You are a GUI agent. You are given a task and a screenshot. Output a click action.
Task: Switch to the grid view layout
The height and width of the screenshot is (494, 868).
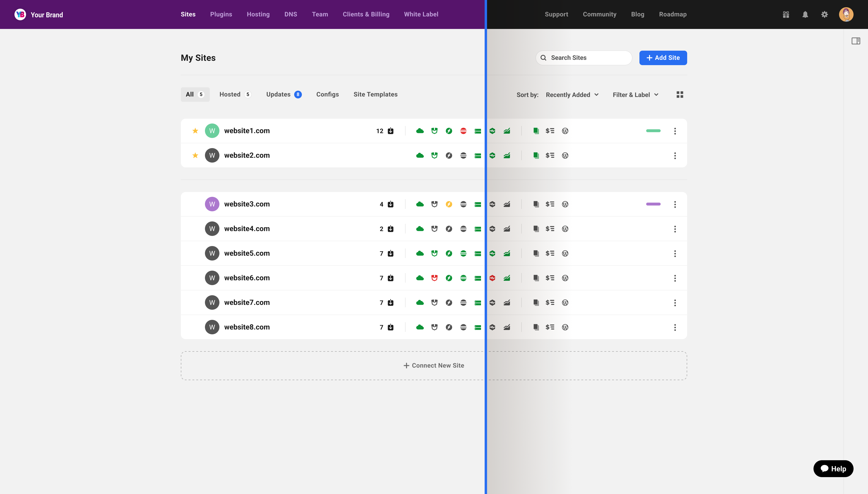[680, 95]
